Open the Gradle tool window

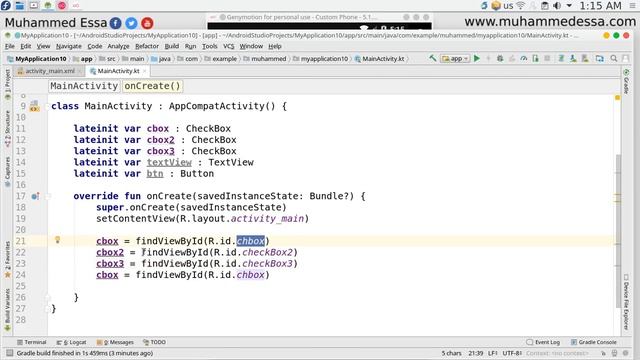(626, 82)
